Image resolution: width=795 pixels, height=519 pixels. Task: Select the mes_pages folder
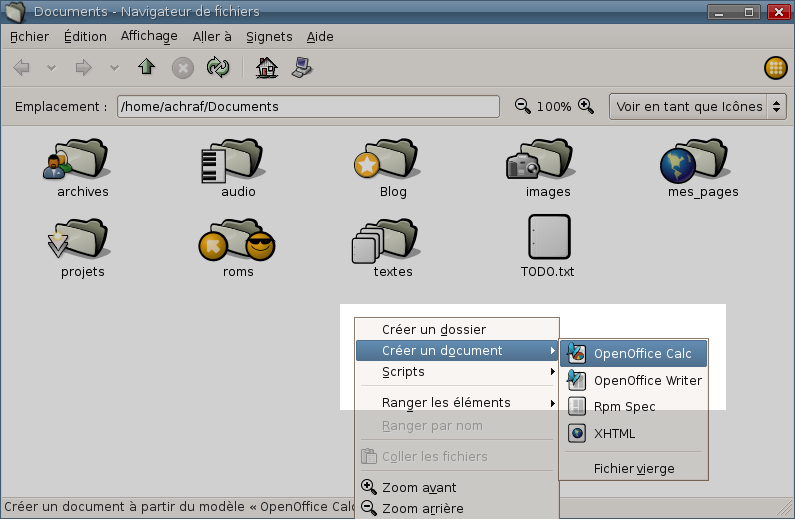click(701, 168)
